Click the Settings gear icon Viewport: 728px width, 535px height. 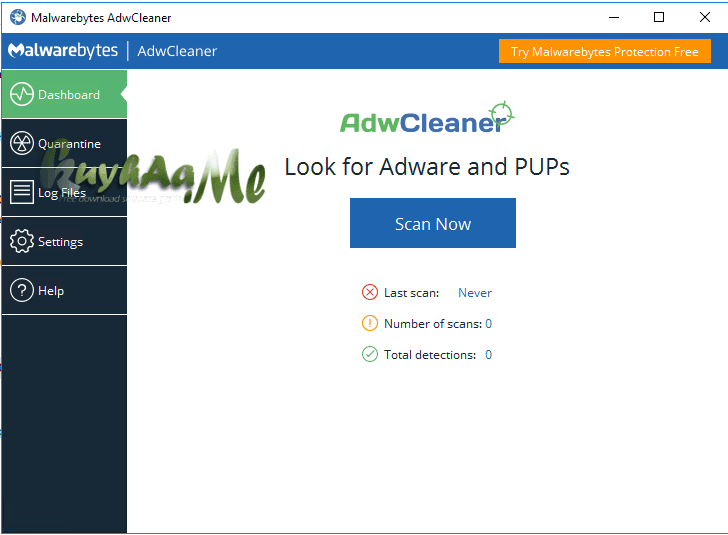22,241
